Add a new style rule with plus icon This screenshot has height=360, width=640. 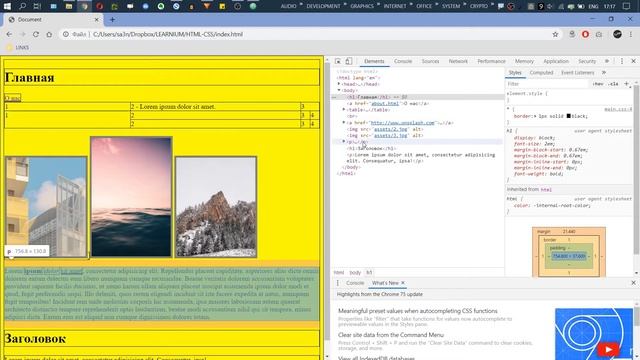[627, 84]
